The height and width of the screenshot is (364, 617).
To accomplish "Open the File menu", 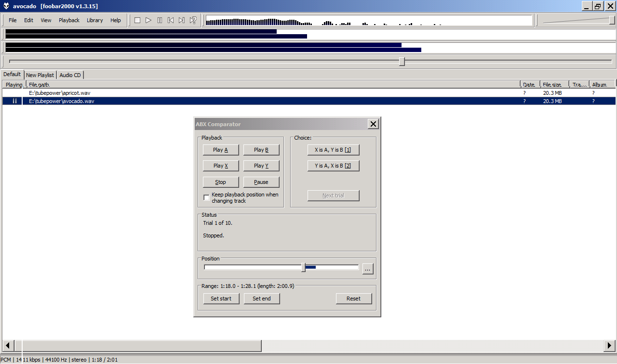I will 13,20.
